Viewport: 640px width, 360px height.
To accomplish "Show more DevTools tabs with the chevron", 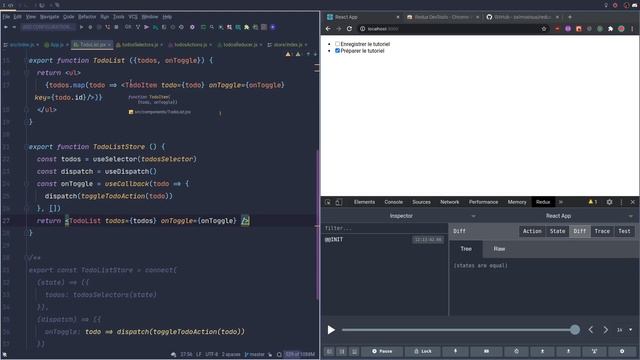I will (x=561, y=202).
